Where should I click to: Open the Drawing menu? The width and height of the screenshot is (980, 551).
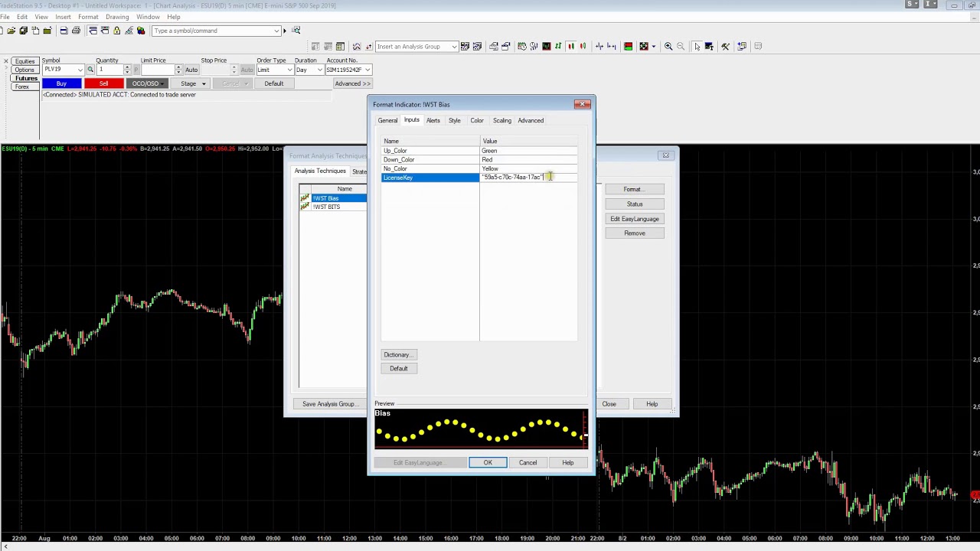coord(117,17)
